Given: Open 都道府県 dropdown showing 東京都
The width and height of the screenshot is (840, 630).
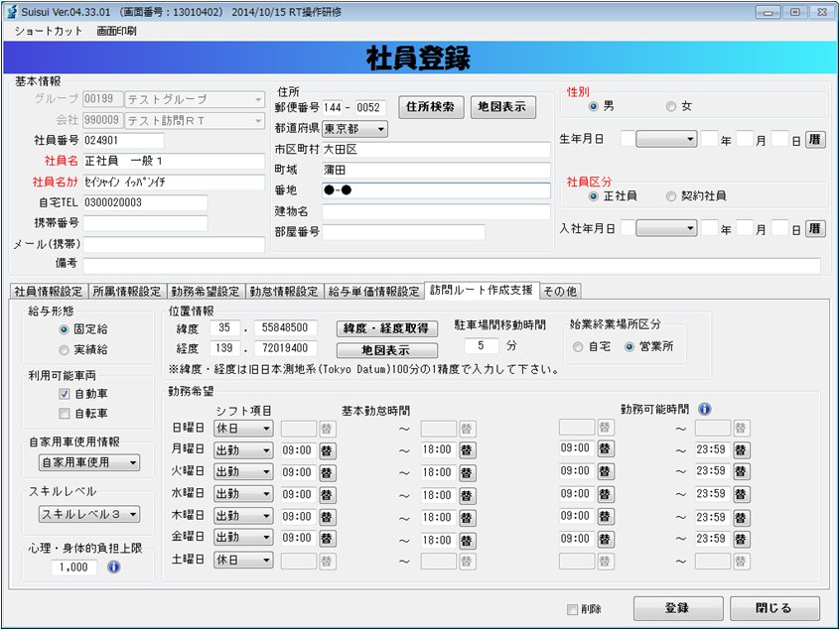Looking at the screenshot, I should [x=354, y=129].
